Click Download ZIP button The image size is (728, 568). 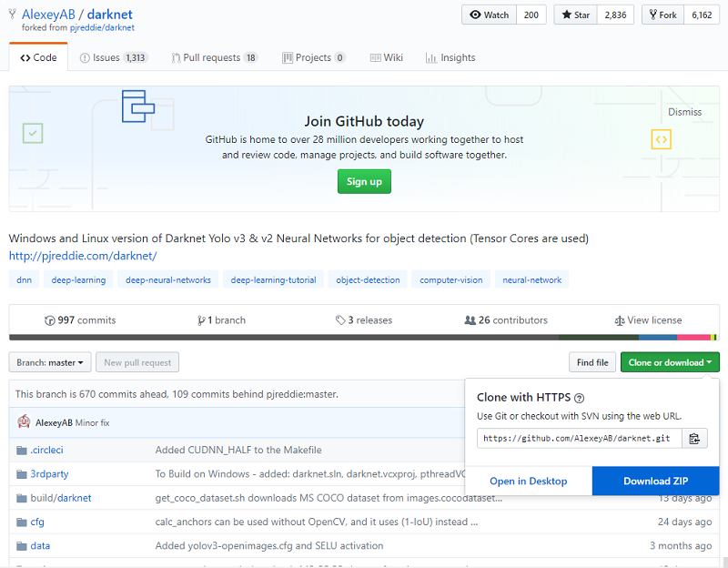click(x=655, y=482)
